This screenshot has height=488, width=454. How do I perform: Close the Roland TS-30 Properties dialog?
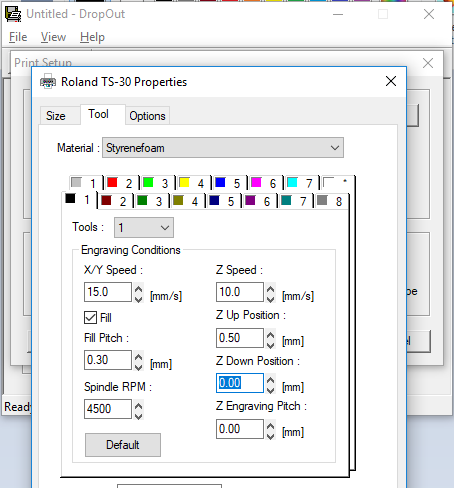(x=391, y=81)
